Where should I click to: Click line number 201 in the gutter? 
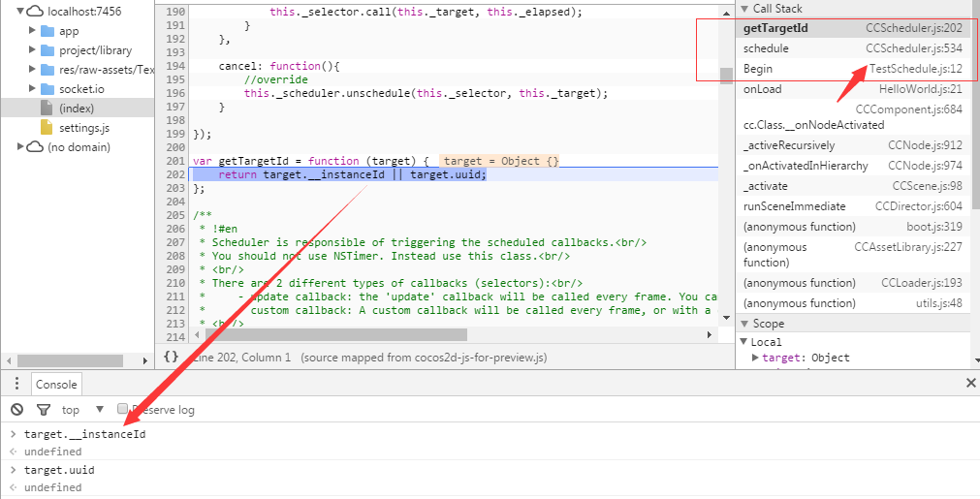(175, 161)
